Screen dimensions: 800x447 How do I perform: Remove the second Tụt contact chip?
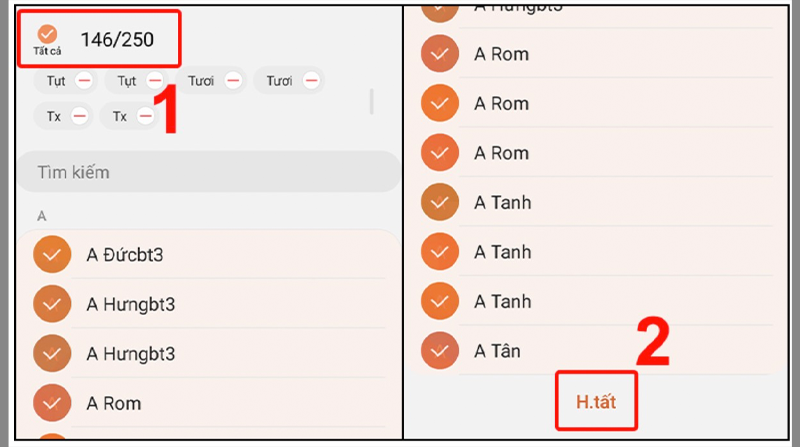click(155, 81)
